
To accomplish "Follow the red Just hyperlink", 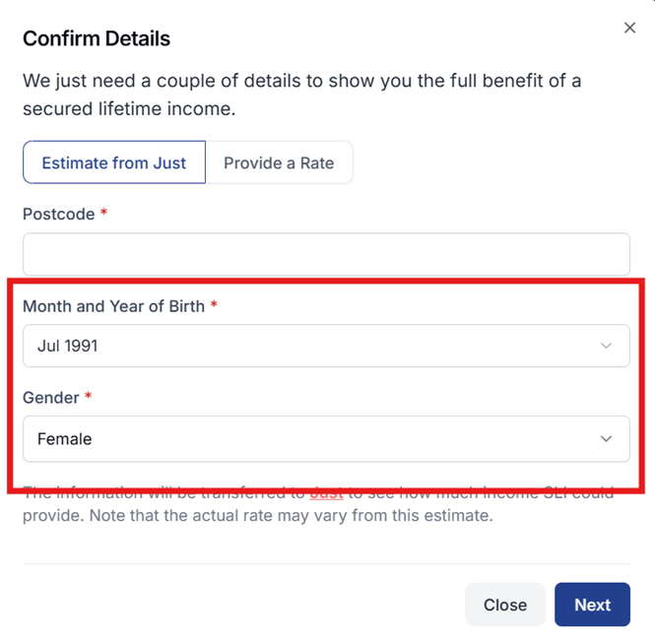I will click(326, 492).
